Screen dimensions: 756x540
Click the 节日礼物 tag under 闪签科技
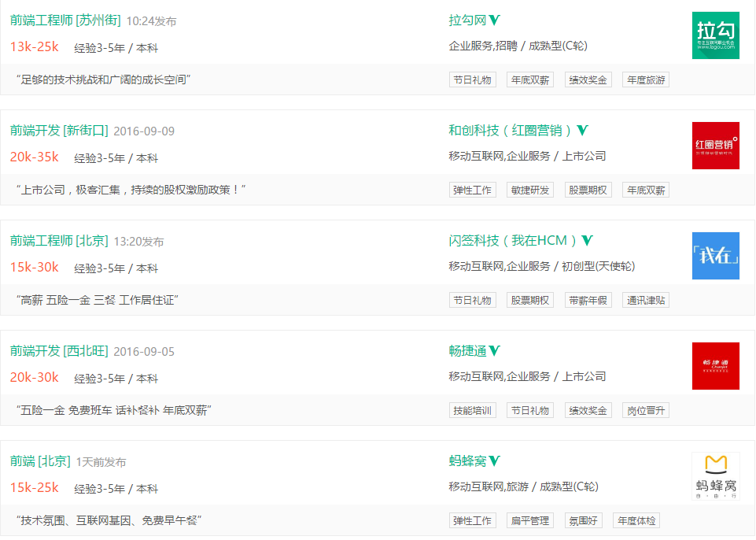pos(473,300)
